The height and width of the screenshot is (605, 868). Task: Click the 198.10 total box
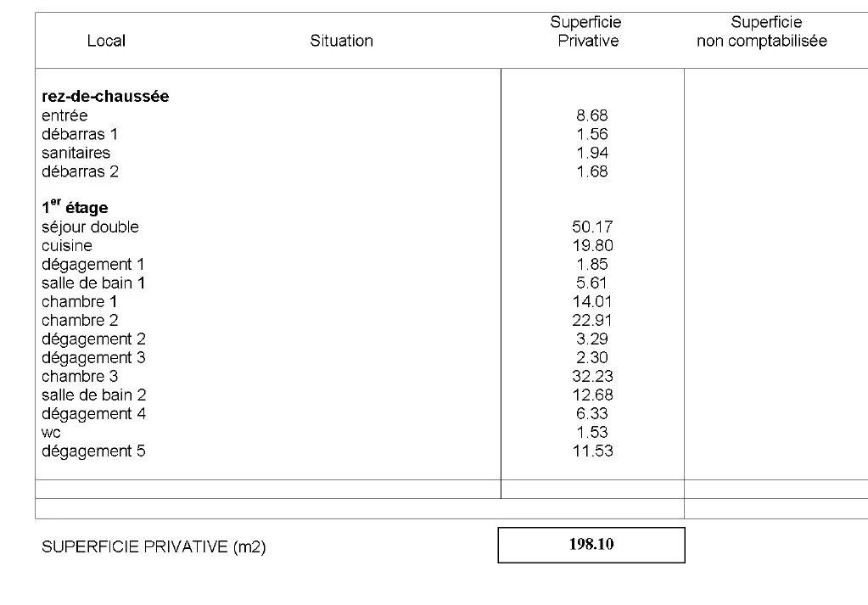pos(591,545)
